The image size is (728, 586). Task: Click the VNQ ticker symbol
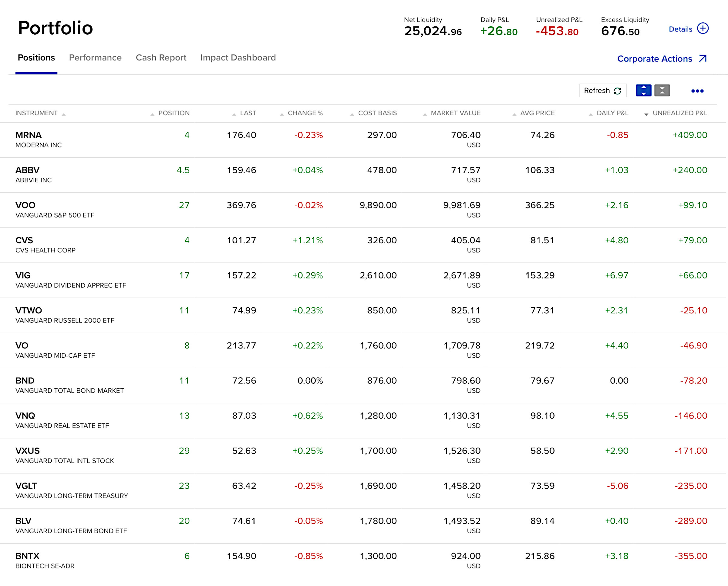pos(25,416)
